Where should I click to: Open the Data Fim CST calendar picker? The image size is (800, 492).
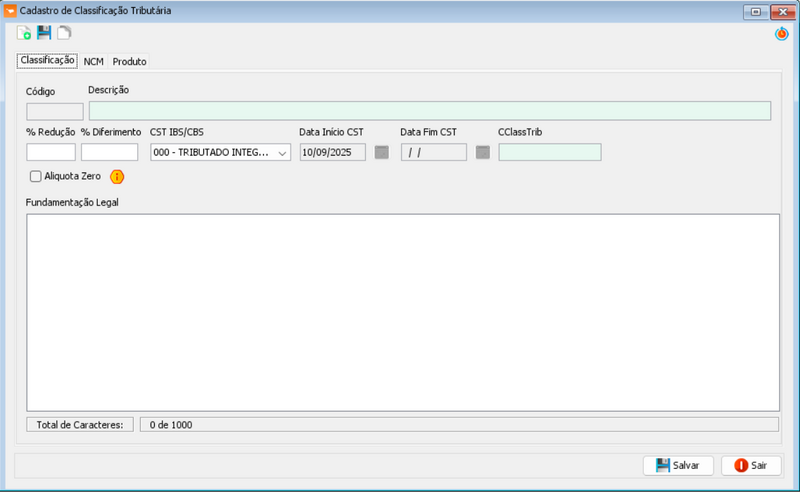click(483, 153)
